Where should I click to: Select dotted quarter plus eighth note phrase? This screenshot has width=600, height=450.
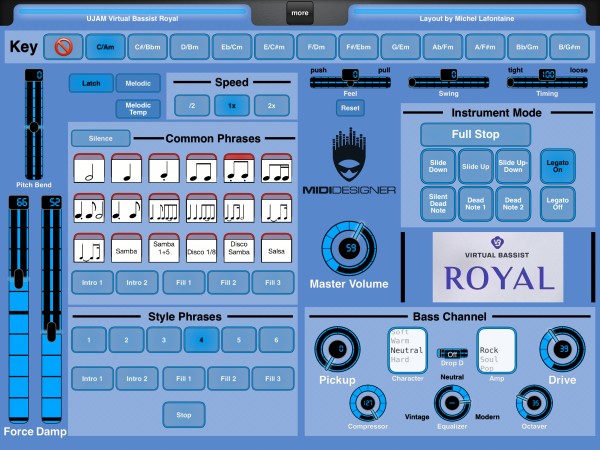coord(126,208)
